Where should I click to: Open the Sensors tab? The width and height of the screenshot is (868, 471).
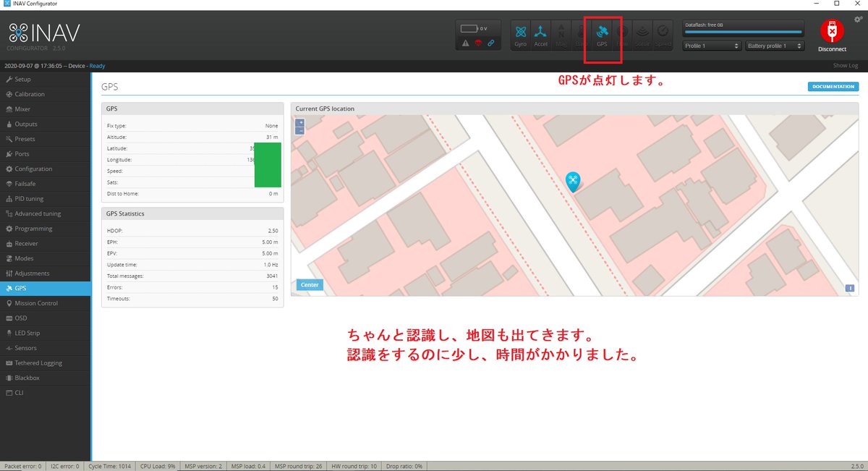46,348
